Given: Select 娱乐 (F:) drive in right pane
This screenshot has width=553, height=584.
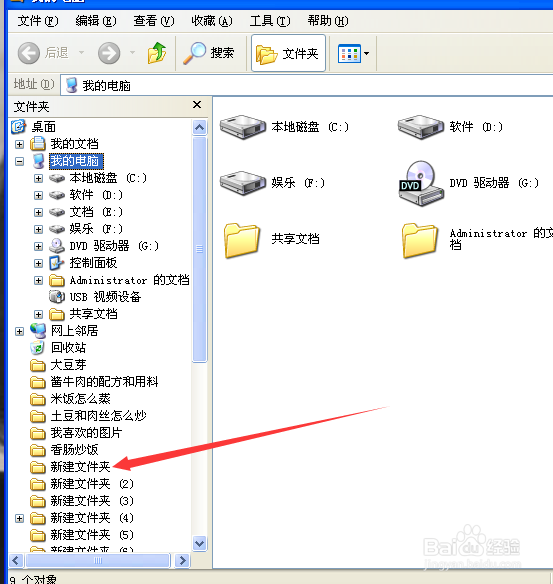Looking at the screenshot, I should 272,183.
